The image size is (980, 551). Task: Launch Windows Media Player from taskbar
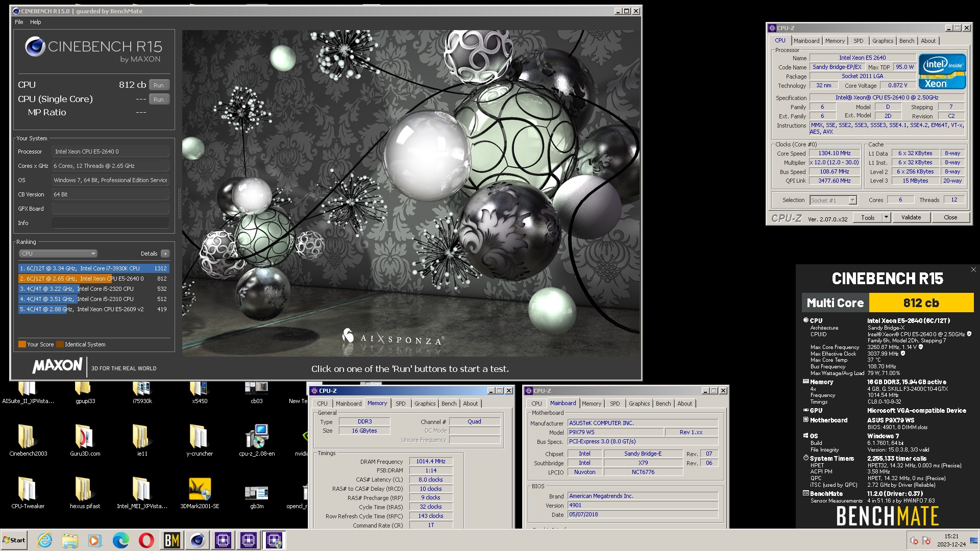(x=95, y=540)
